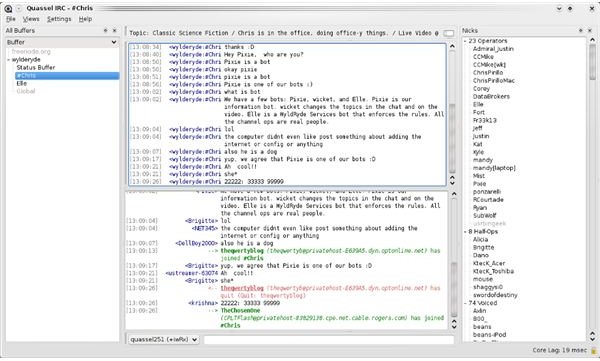
Task: Click the lower chat scrollbar thumb
Action: [x=454, y=289]
